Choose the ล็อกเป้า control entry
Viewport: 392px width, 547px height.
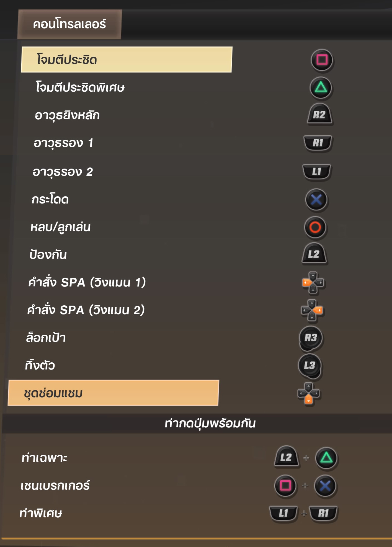point(46,338)
